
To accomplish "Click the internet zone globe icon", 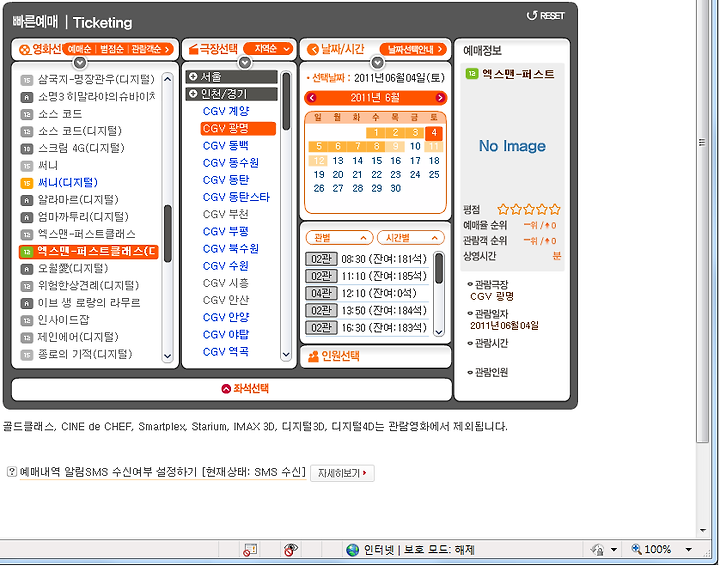I will click(352, 549).
